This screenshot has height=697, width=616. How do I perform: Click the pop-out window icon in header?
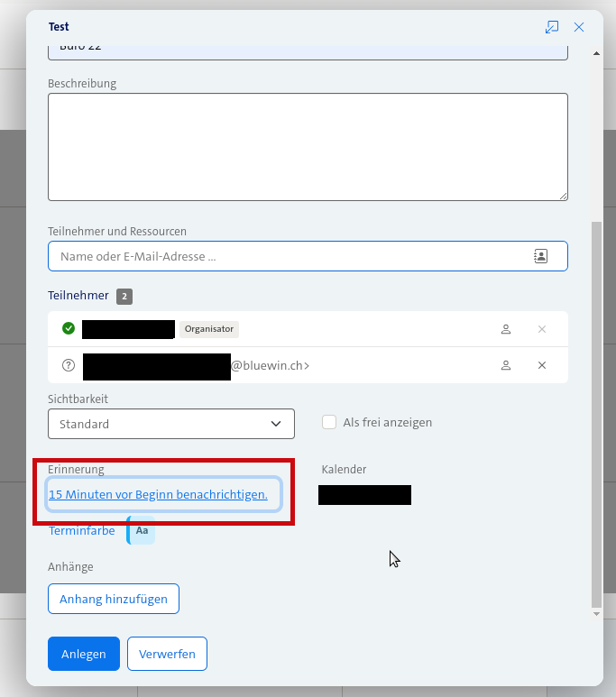click(x=552, y=27)
